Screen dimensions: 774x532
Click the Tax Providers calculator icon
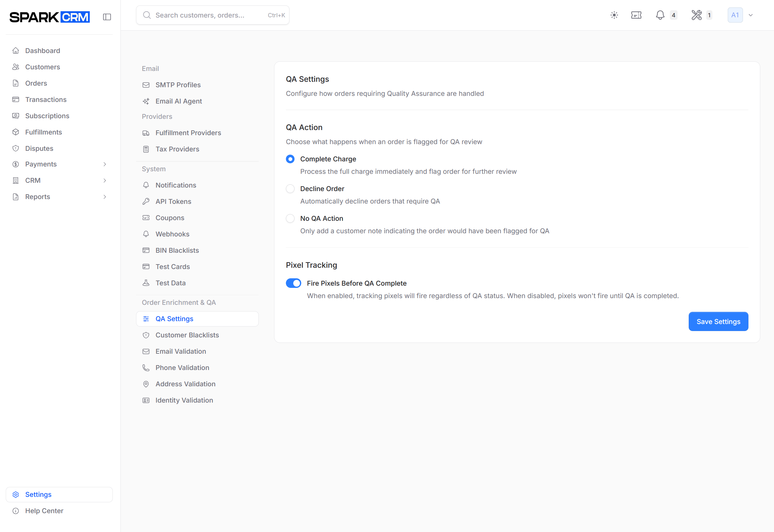point(146,149)
